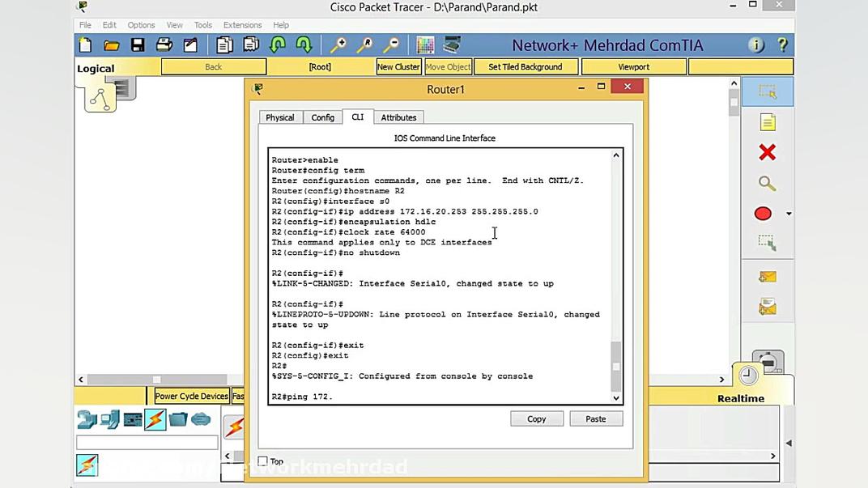Click the logical workspace navigation icon
The image size is (868, 488).
pyautogui.click(x=100, y=99)
